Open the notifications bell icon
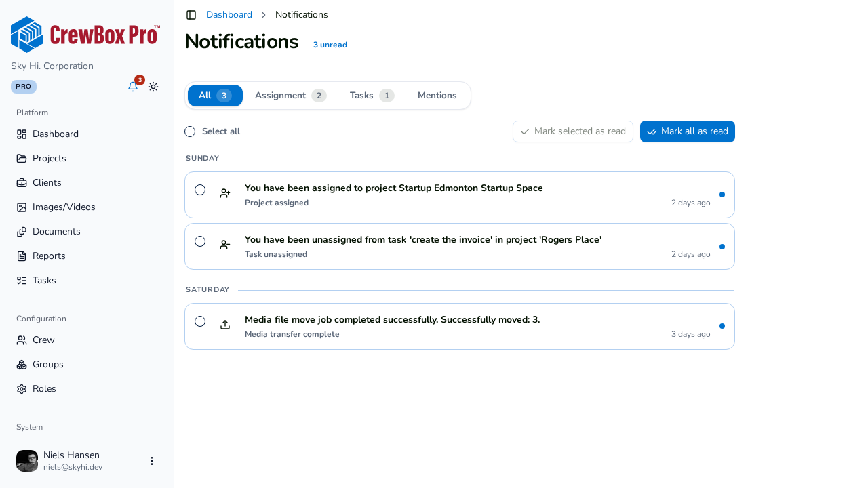This screenshot has width=868, height=488. [133, 87]
